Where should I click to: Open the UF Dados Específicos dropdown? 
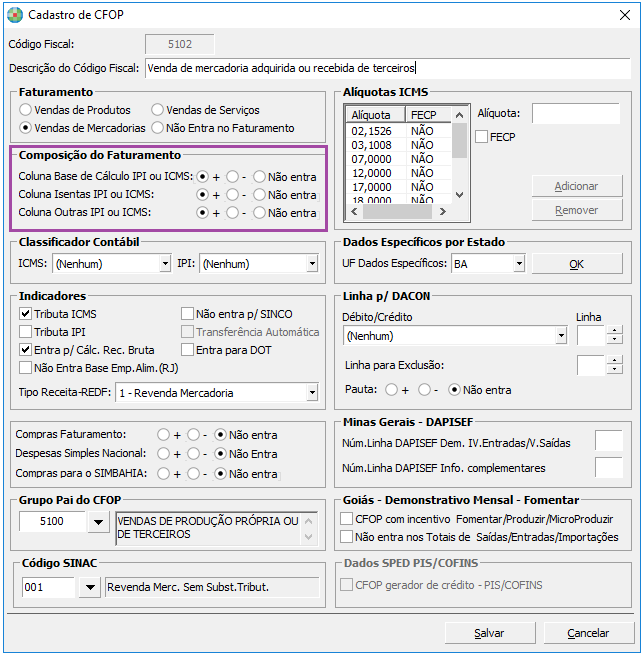518,265
